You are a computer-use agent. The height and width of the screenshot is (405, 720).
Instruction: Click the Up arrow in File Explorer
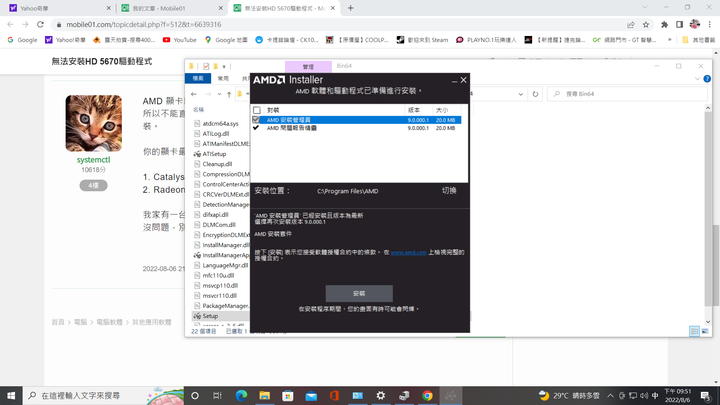pos(229,94)
